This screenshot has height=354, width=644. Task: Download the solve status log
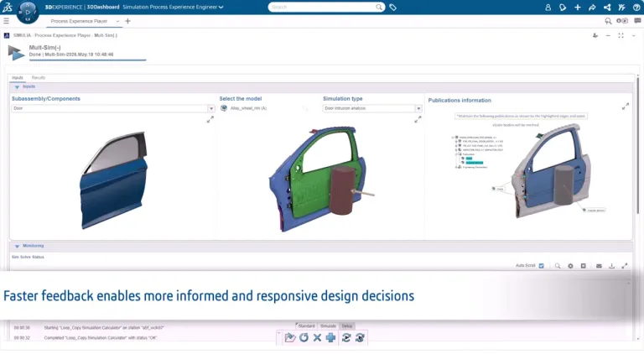pyautogui.click(x=611, y=266)
